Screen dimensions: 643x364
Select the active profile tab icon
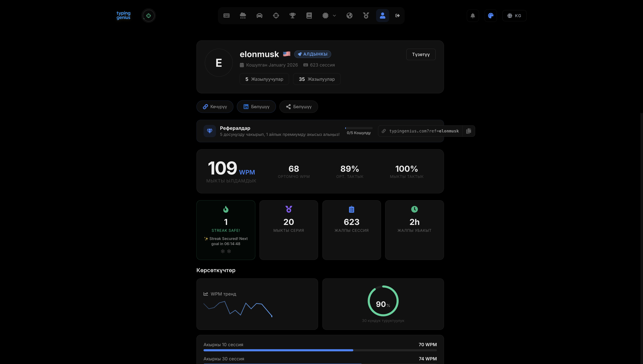click(383, 15)
